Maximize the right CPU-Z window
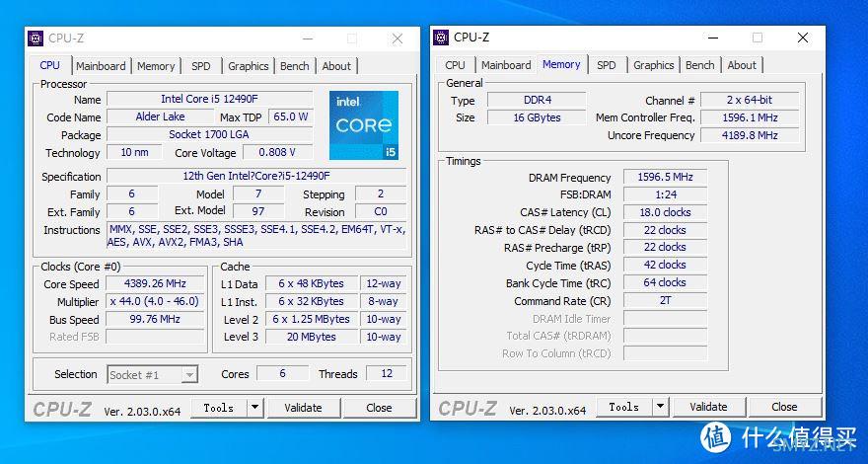This screenshot has height=464, width=868. click(x=758, y=38)
